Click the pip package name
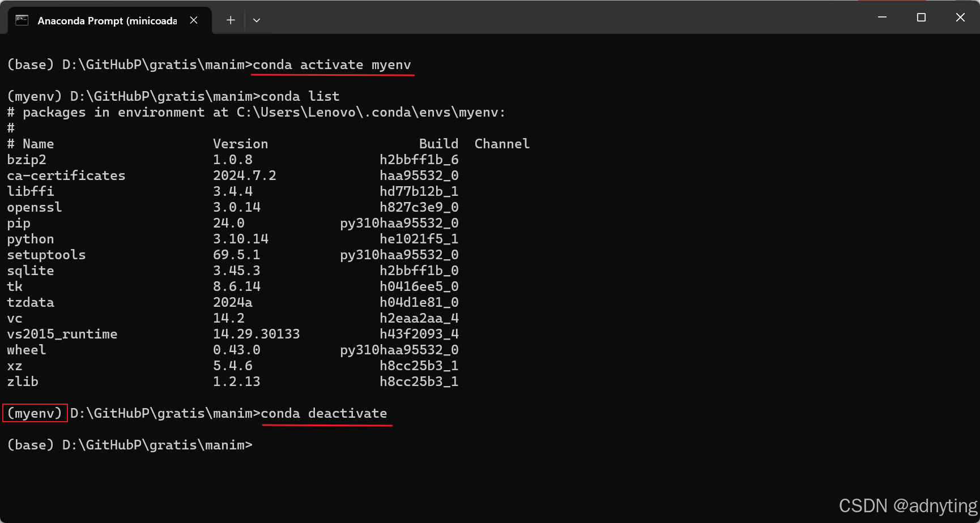 [x=19, y=223]
